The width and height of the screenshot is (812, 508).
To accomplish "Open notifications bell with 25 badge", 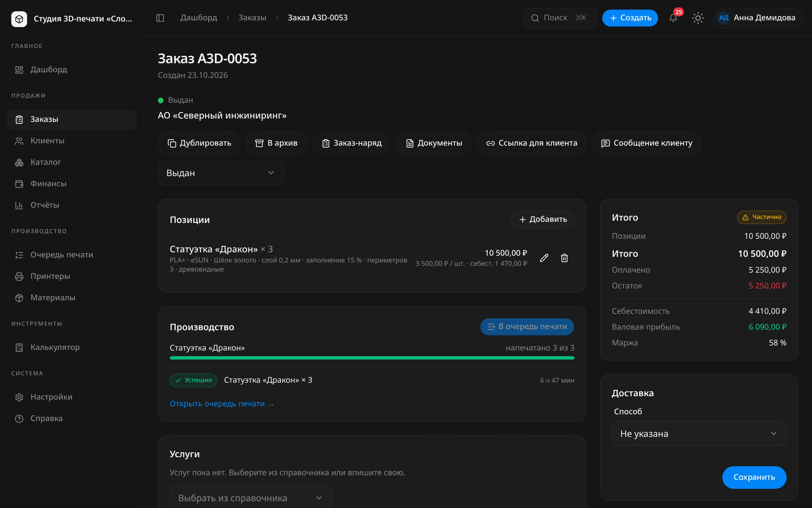I will (x=673, y=18).
